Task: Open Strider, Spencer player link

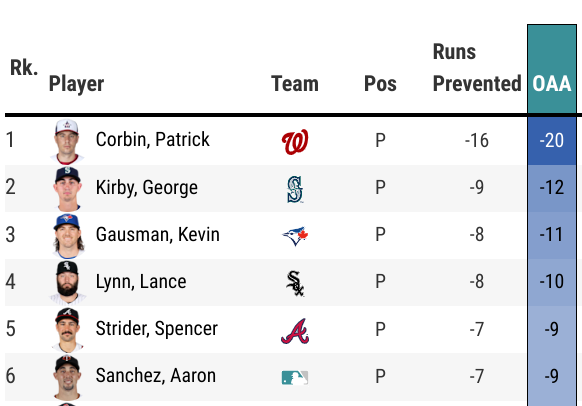Action: (x=157, y=329)
